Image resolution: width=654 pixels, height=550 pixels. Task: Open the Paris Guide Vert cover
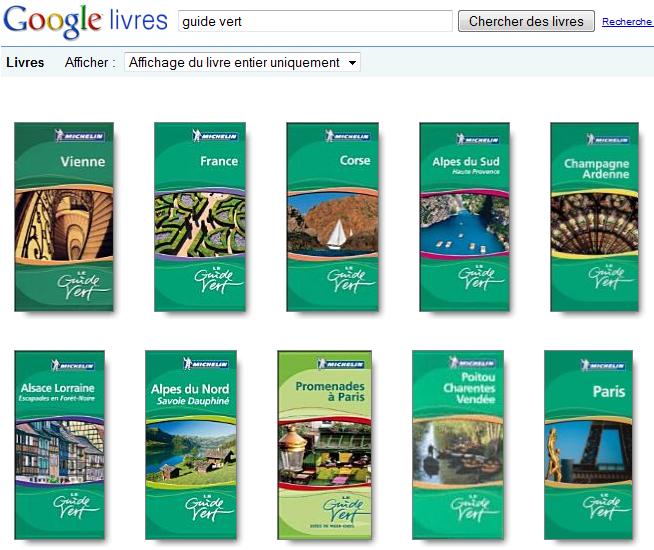click(x=589, y=445)
